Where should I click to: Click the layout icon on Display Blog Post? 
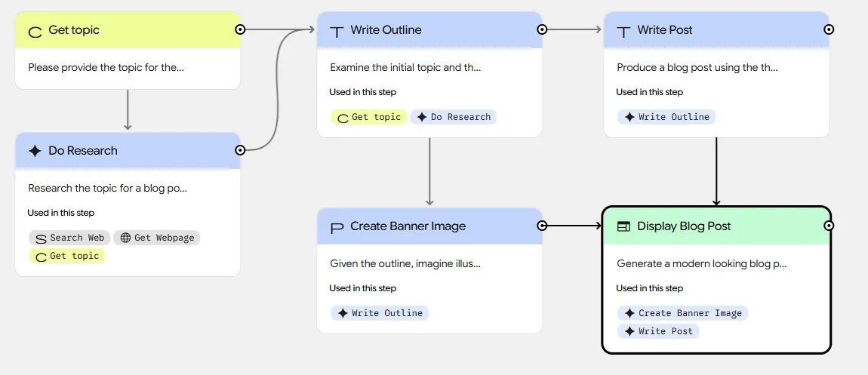coord(623,226)
